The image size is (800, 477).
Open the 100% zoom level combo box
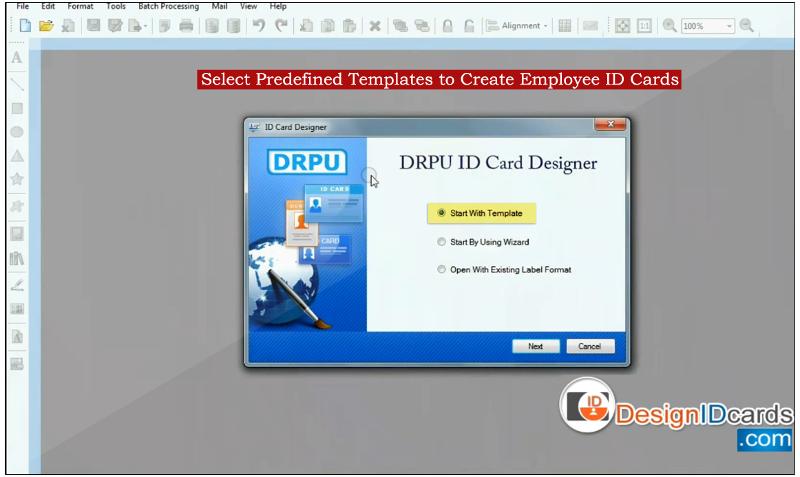point(708,26)
